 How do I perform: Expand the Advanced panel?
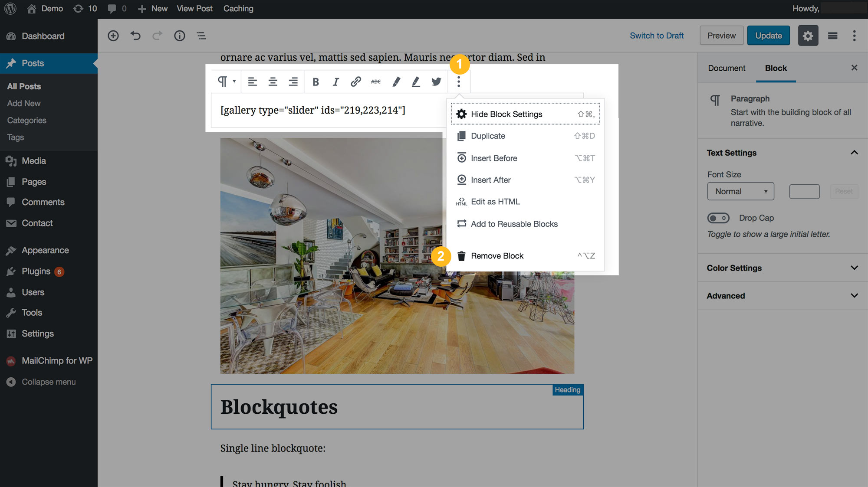coord(783,296)
